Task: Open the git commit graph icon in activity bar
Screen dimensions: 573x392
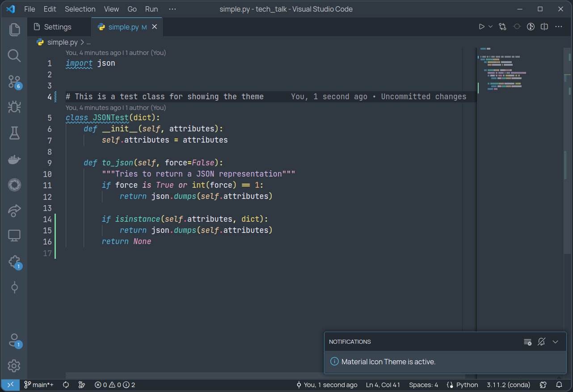Action: tap(14, 287)
